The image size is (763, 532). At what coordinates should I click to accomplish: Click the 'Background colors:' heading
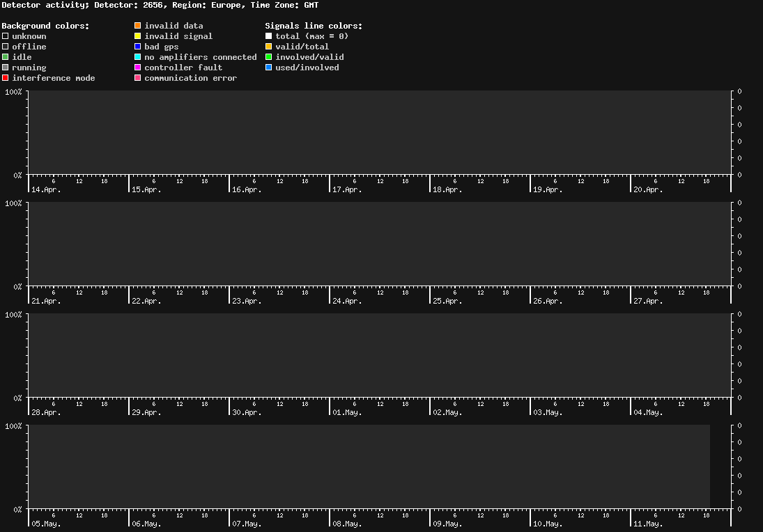point(46,26)
